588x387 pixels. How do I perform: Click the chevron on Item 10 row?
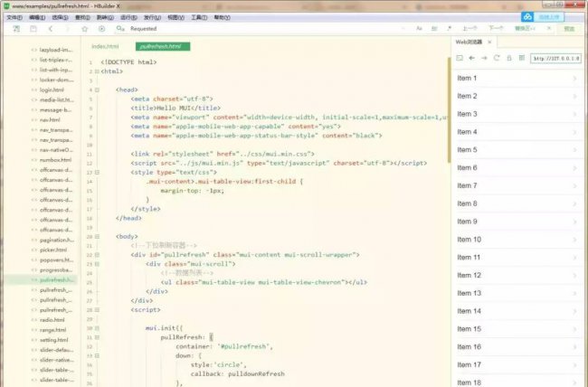click(x=574, y=240)
